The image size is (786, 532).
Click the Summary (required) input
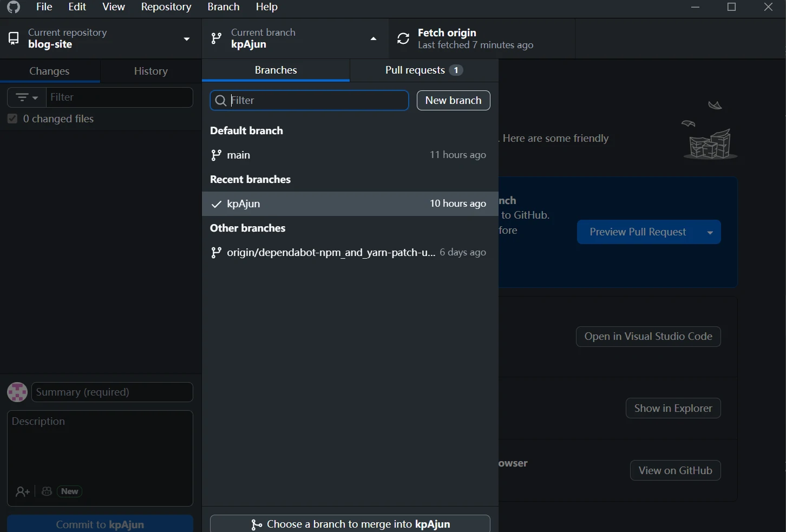(112, 392)
